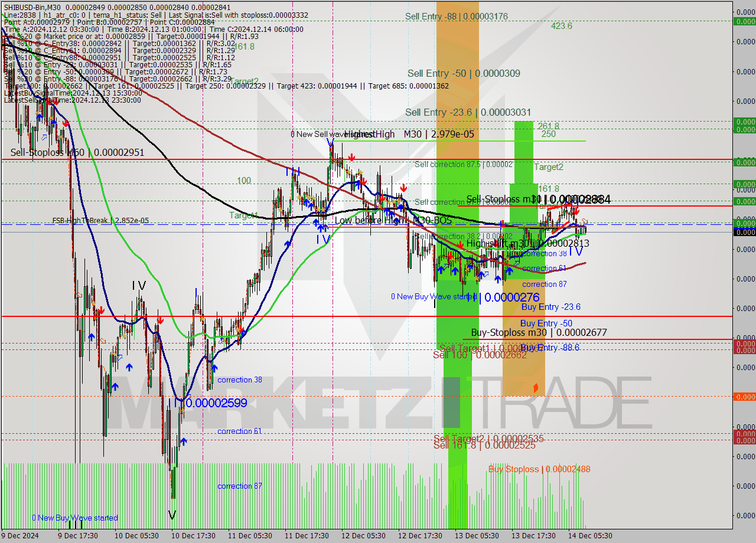This screenshot has height=543, width=756.
Task: Select the '10 Dec 17:30' time axis label
Action: pos(193,536)
